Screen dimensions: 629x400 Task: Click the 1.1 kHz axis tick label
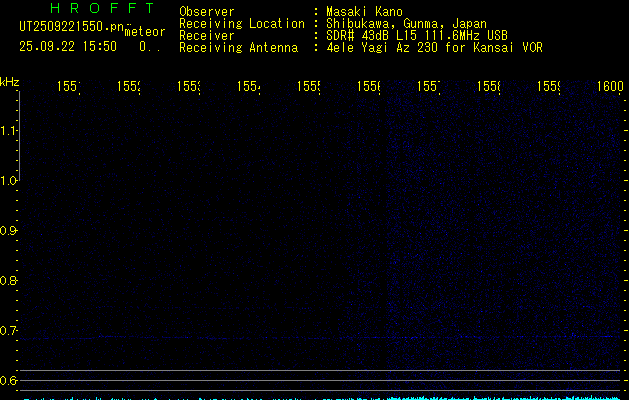pos(8,130)
